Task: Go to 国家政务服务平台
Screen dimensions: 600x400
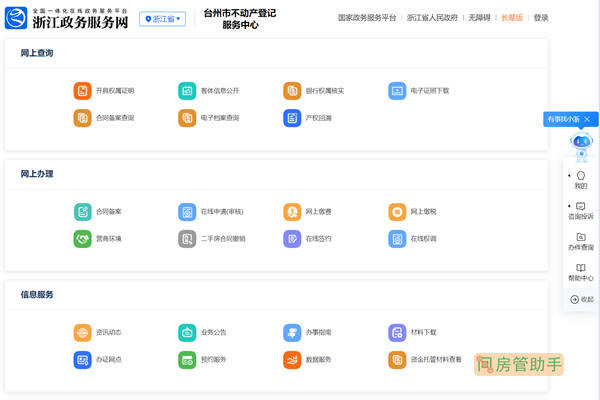Action: point(367,18)
